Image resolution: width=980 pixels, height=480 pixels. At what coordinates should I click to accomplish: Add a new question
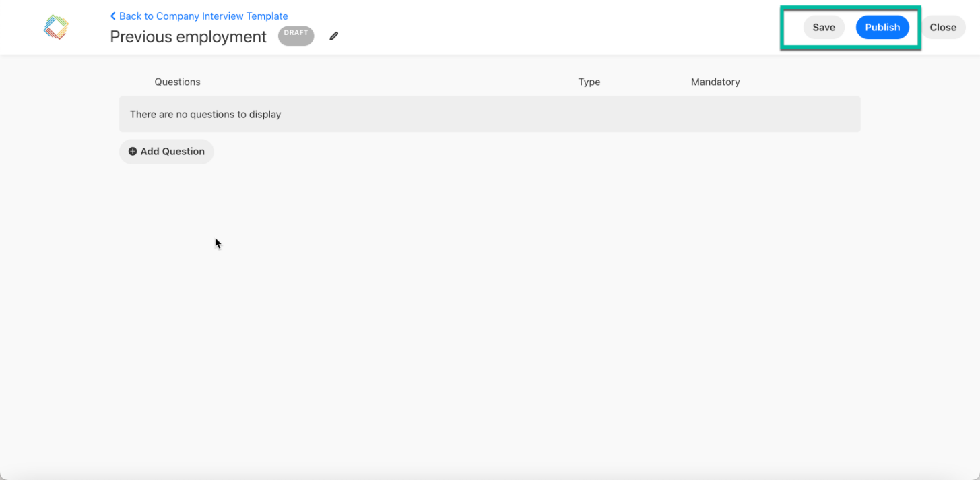click(166, 152)
